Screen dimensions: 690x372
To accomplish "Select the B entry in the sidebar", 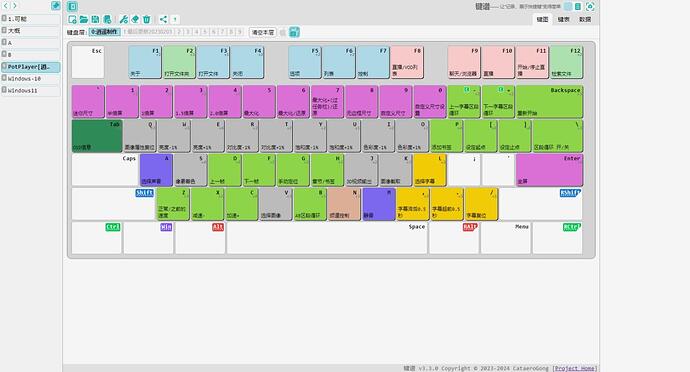I will [x=30, y=55].
